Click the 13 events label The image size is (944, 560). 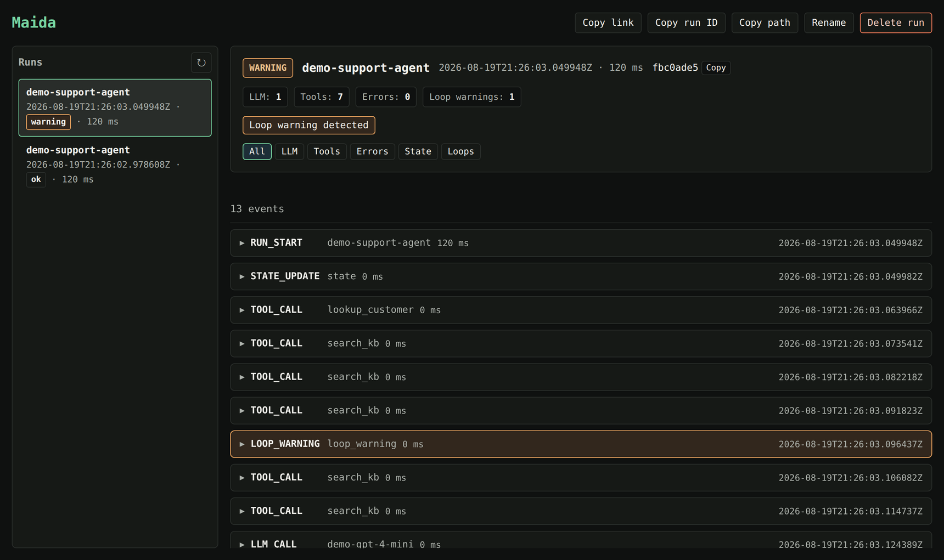(257, 209)
